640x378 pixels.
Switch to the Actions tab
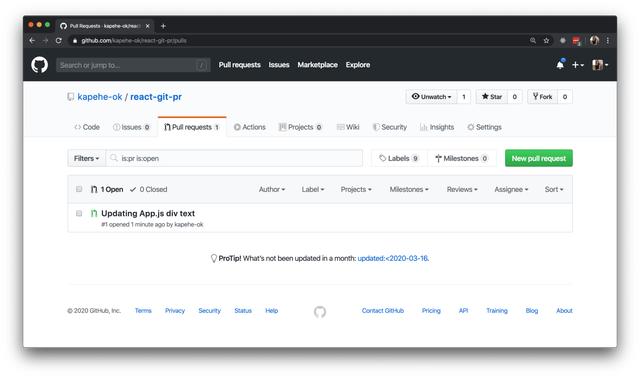pyautogui.click(x=249, y=127)
